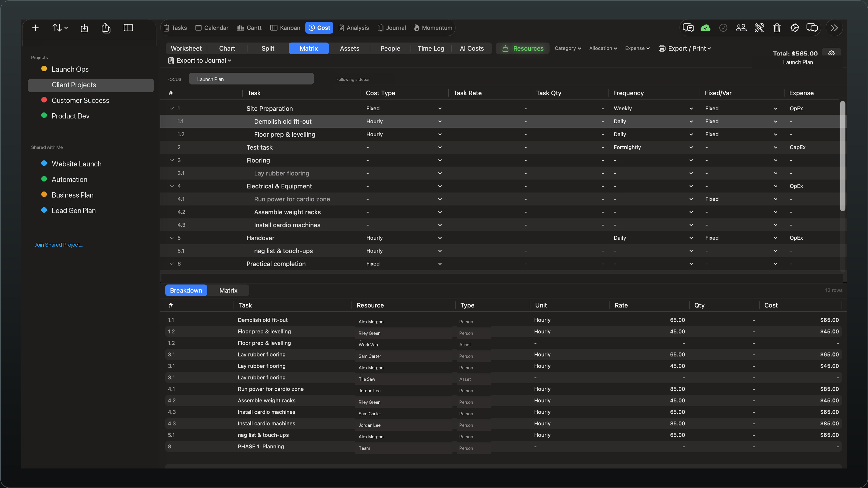
Task: Open the speech bubbles feedback icon
Action: [x=812, y=28]
